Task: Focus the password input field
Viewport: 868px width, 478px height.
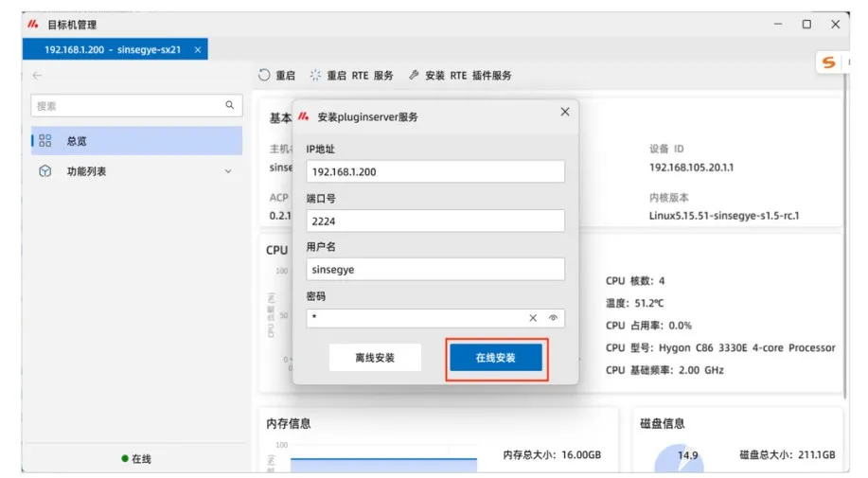Action: tap(435, 317)
